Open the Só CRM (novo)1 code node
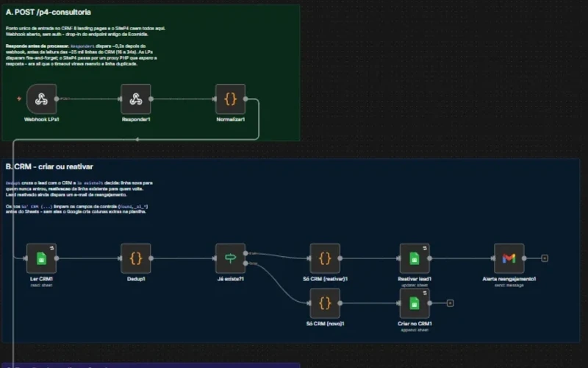Viewport: 588px width, 368px height. tap(325, 303)
